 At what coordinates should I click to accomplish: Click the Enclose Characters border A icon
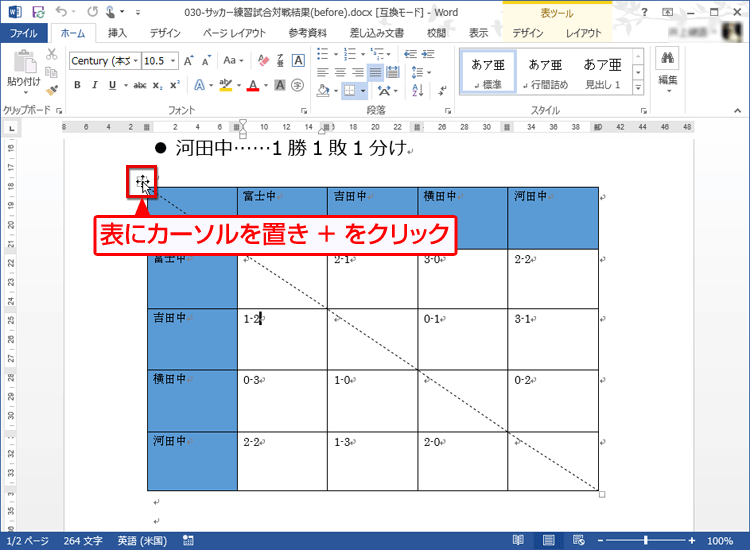(x=298, y=61)
